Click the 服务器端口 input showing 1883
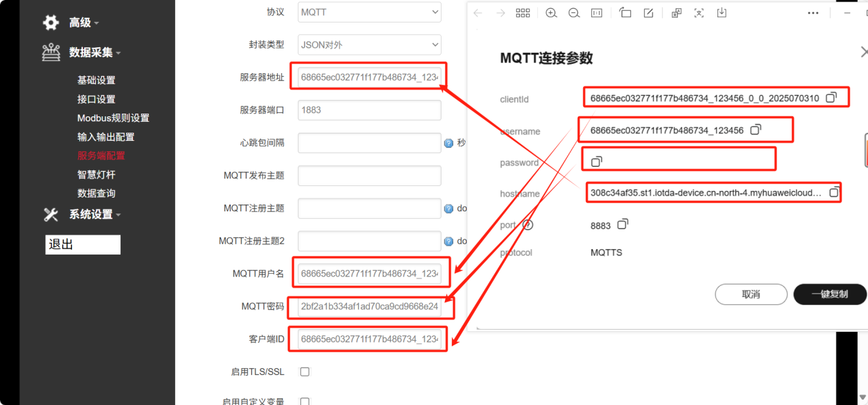 (369, 109)
